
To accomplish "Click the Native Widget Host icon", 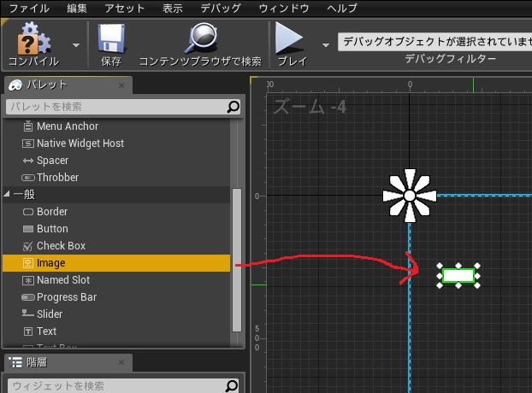I will tap(28, 144).
